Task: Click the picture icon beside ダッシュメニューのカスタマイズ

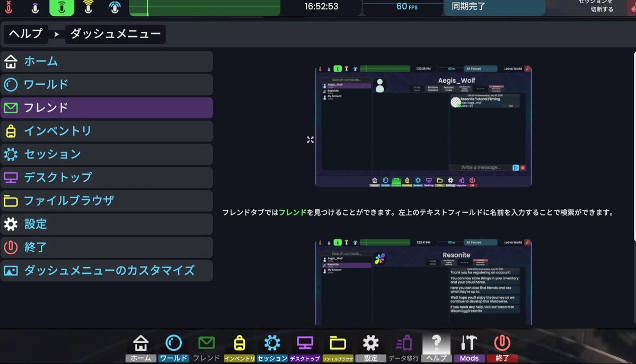Action: pos(11,271)
